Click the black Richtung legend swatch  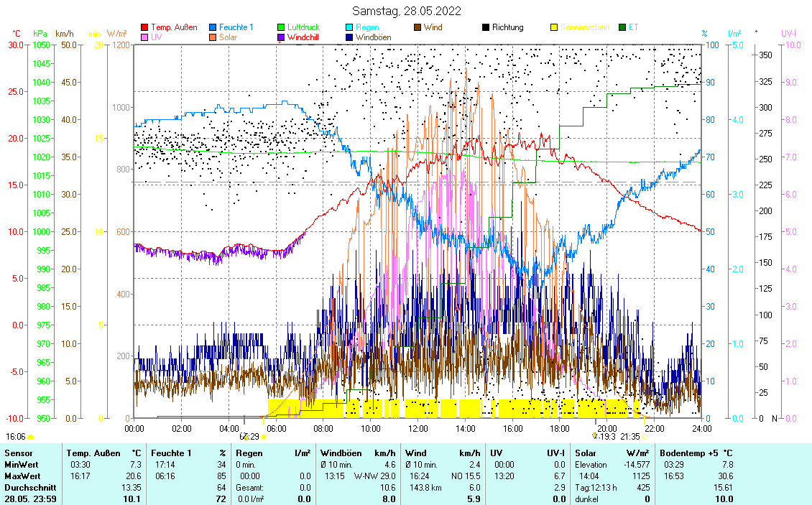486,27
